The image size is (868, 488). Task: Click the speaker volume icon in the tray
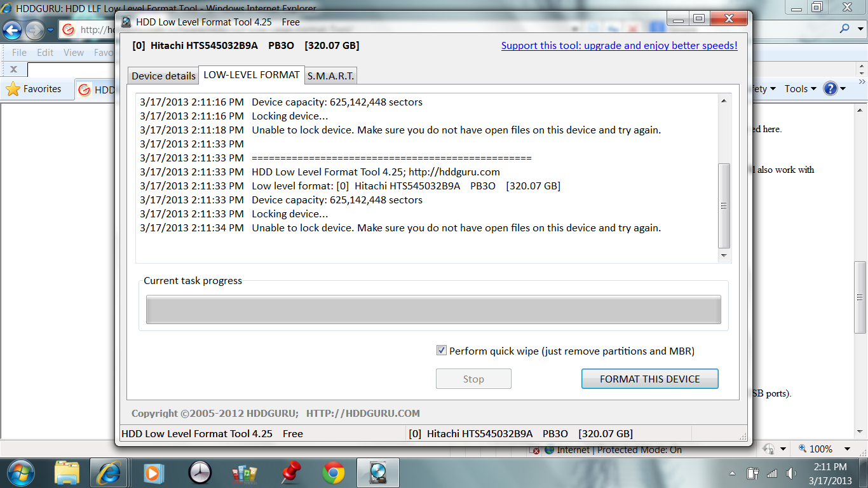[x=791, y=473]
